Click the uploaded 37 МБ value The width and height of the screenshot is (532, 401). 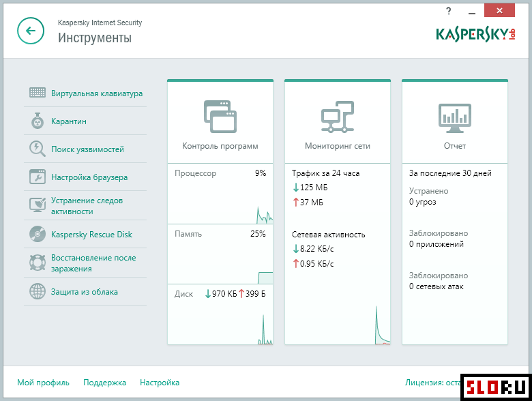click(308, 202)
